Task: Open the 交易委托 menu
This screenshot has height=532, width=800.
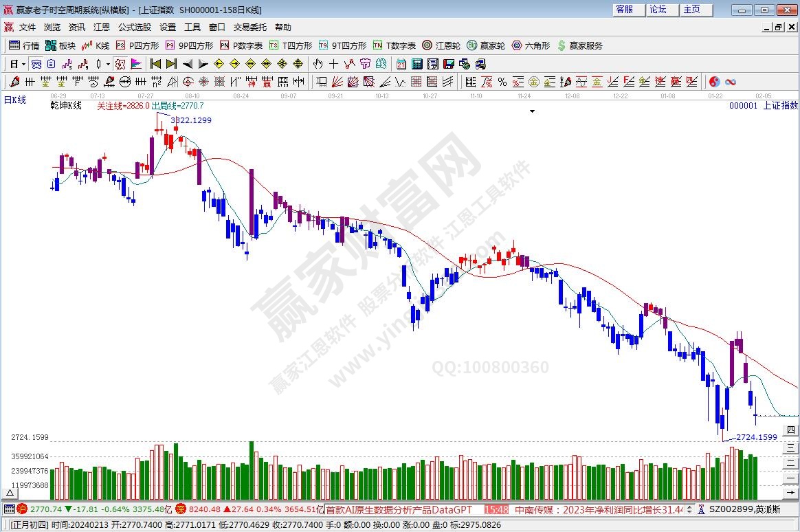Action: point(249,27)
